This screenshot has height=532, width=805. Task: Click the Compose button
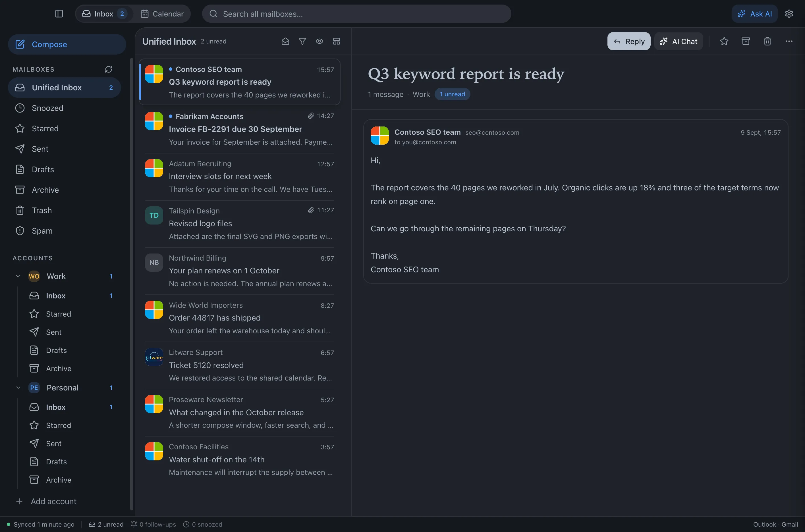click(x=67, y=44)
